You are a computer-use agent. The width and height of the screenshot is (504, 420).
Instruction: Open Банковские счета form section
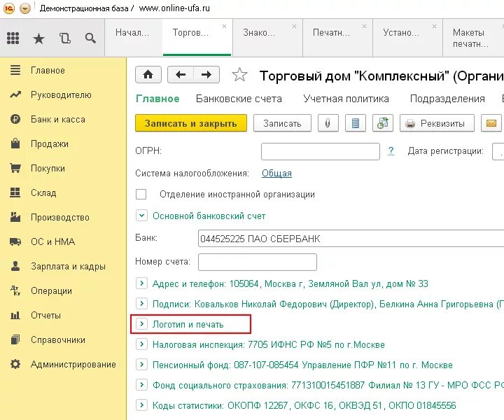tap(239, 99)
